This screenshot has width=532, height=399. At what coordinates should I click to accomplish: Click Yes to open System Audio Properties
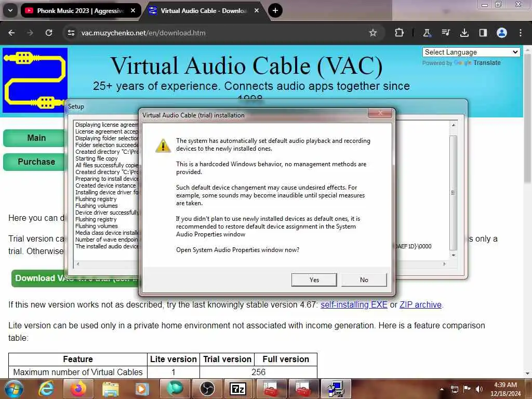click(x=314, y=280)
